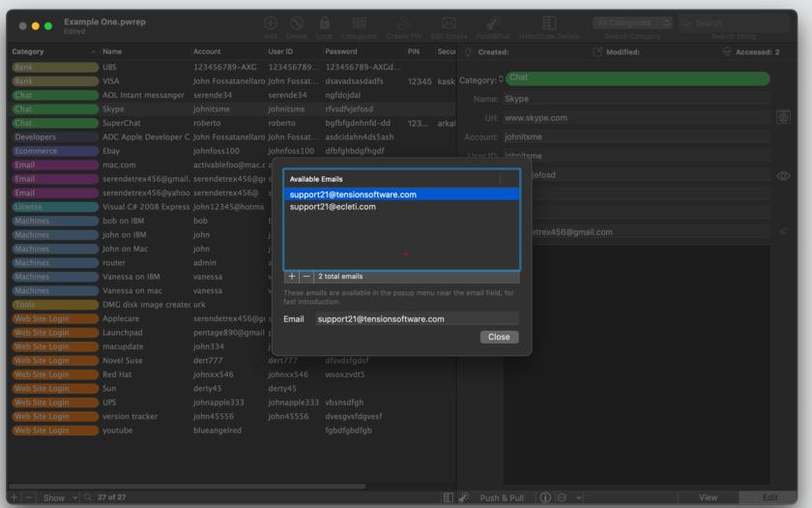Click the Account field in details pane
This screenshot has width=812, height=508.
coord(636,136)
